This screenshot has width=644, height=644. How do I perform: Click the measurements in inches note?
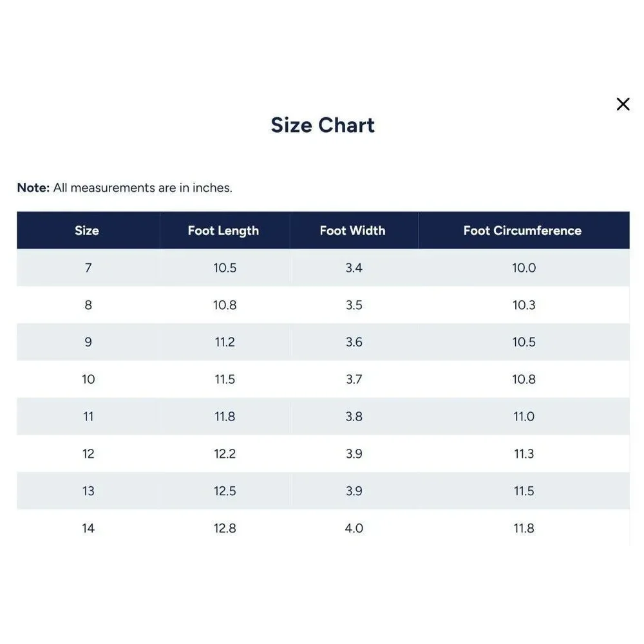pyautogui.click(x=124, y=187)
